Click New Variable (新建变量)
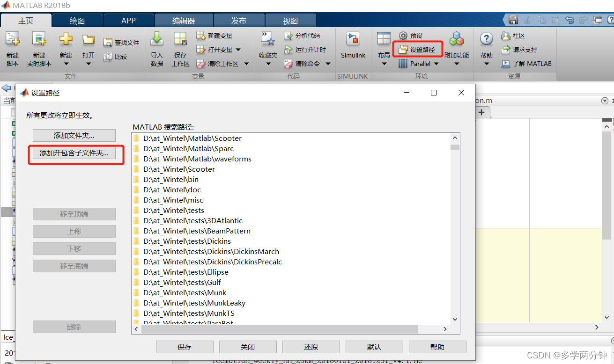614x364 pixels. tap(214, 36)
